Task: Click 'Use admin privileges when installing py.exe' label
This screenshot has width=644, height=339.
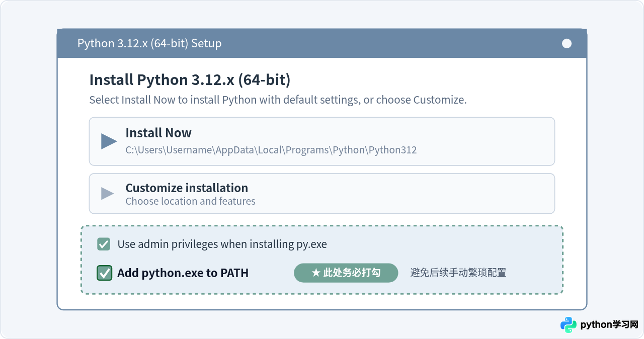Action: pyautogui.click(x=222, y=244)
